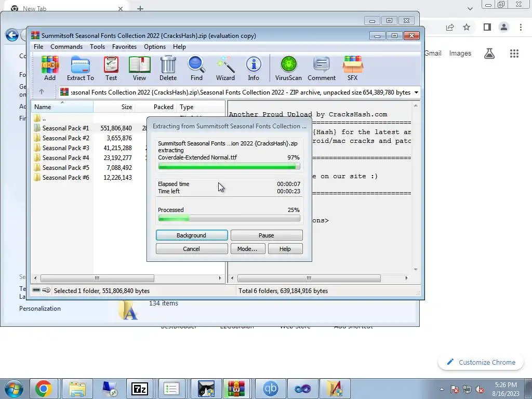Open Gmail link in Chrome
532x399 pixels.
tap(433, 54)
